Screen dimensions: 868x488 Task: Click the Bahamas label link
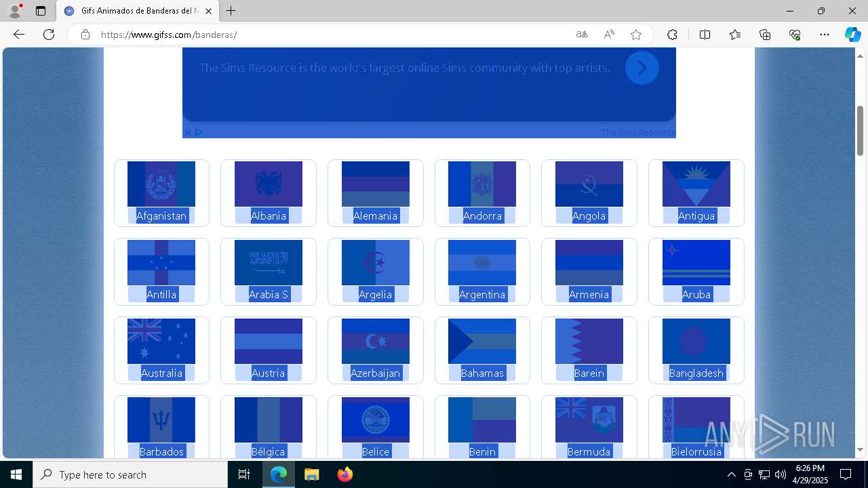point(482,373)
